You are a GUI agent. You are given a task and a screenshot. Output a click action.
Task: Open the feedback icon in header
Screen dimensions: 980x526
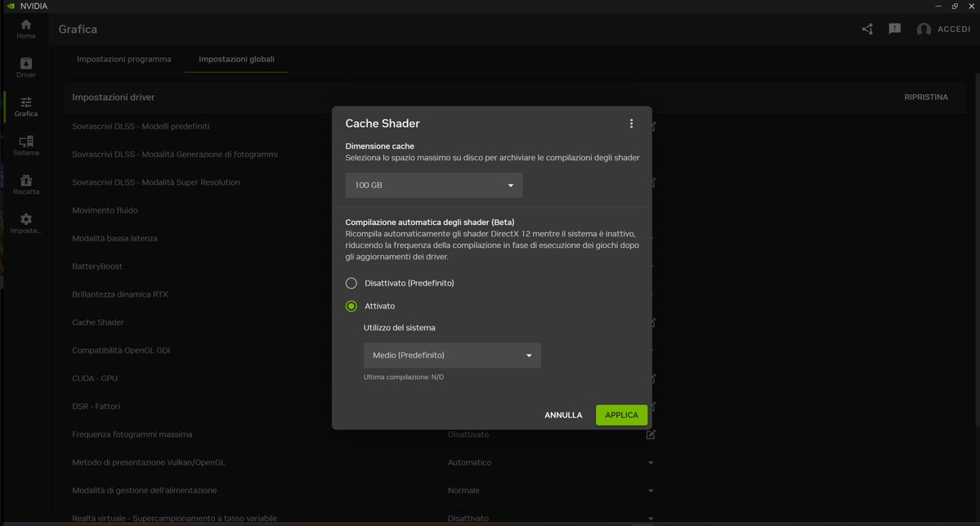[894, 29]
